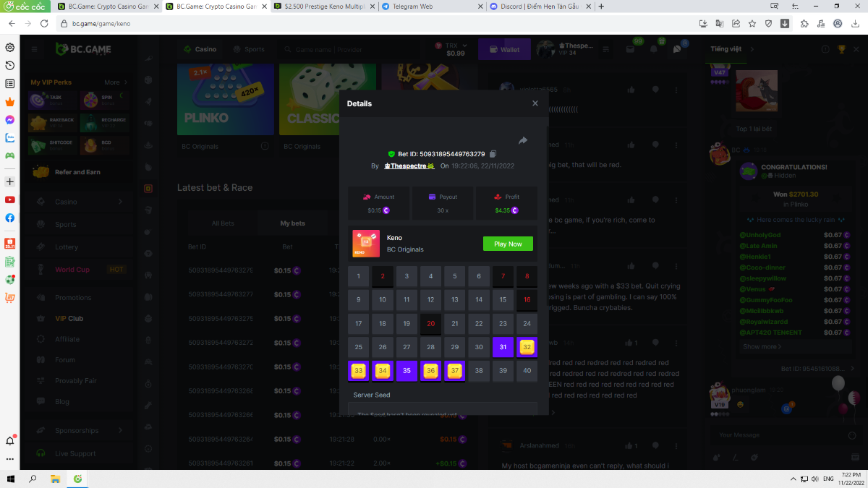Bookmark this page with star icon
The height and width of the screenshot is (488, 868).
pyautogui.click(x=752, y=23)
